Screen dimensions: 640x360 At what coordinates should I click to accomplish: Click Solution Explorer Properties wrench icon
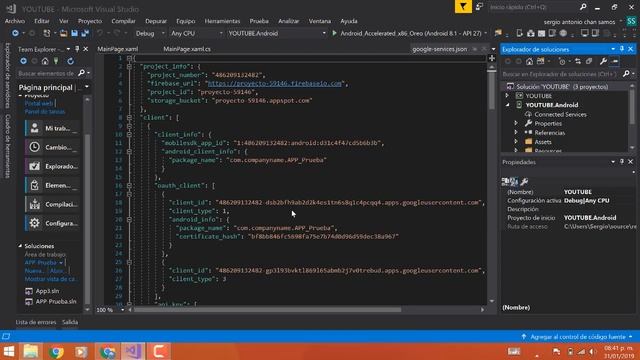[x=603, y=62]
